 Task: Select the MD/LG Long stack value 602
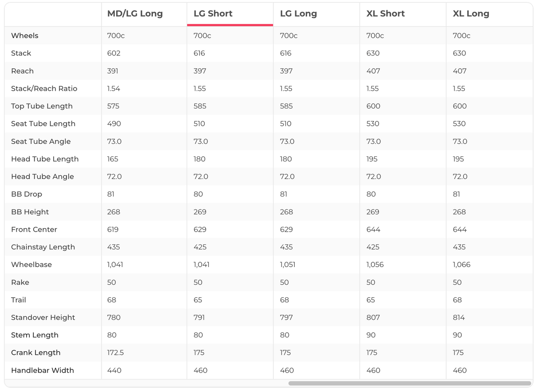(x=114, y=53)
